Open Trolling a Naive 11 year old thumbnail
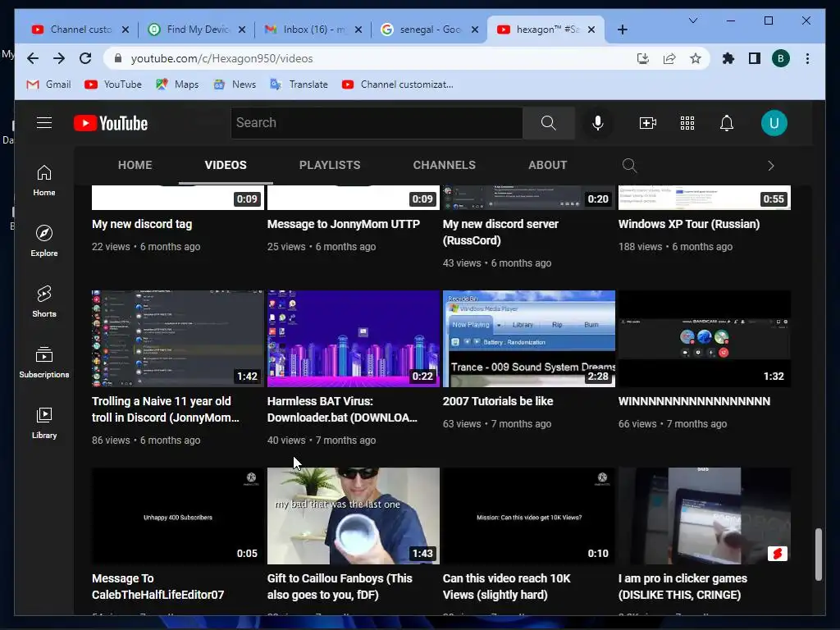The height and width of the screenshot is (630, 840). pos(178,339)
